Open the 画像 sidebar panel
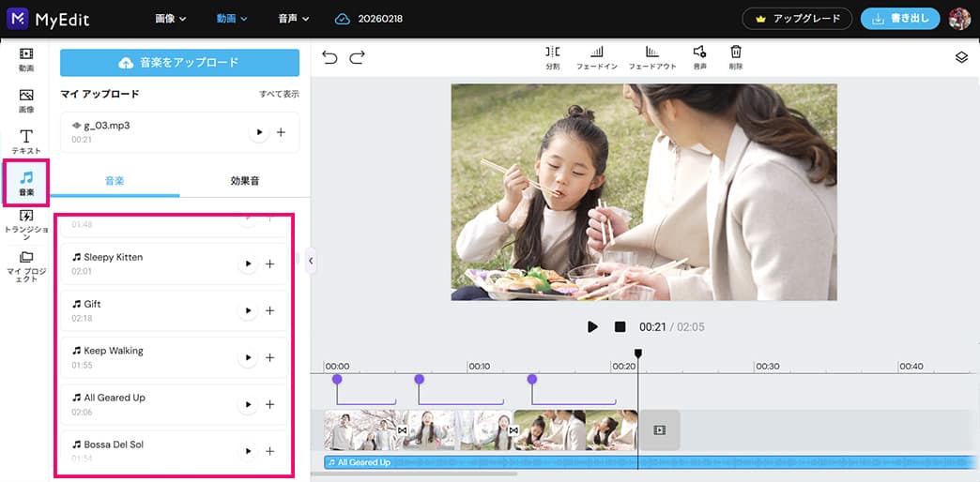 pyautogui.click(x=26, y=101)
